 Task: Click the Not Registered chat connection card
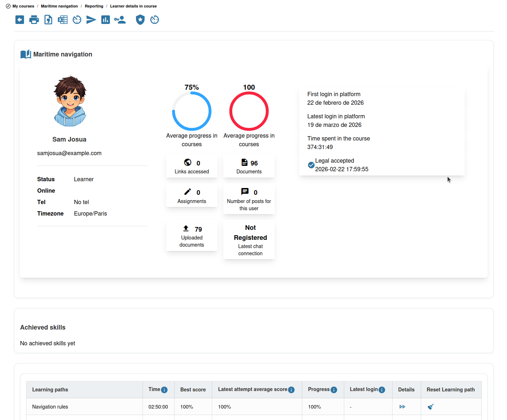249,239
